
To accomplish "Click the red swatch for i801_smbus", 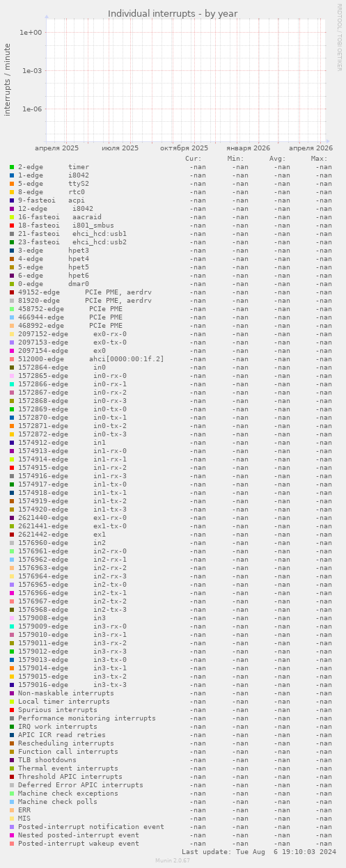I will coord(12,226).
